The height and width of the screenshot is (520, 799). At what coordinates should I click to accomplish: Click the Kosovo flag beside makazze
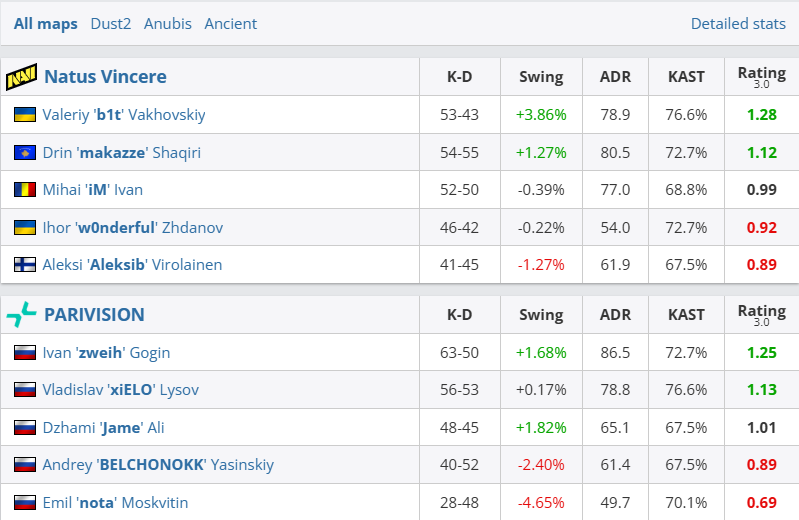(x=25, y=153)
